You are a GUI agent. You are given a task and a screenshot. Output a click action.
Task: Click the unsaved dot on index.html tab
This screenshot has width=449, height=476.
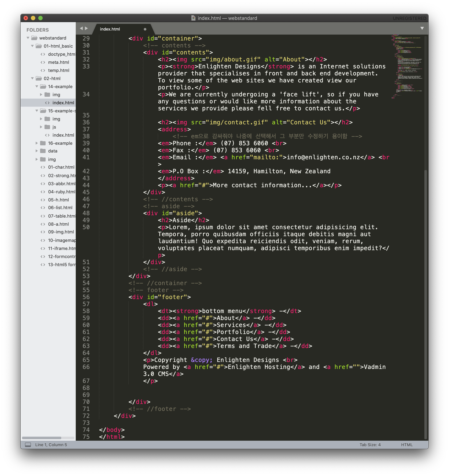click(145, 29)
